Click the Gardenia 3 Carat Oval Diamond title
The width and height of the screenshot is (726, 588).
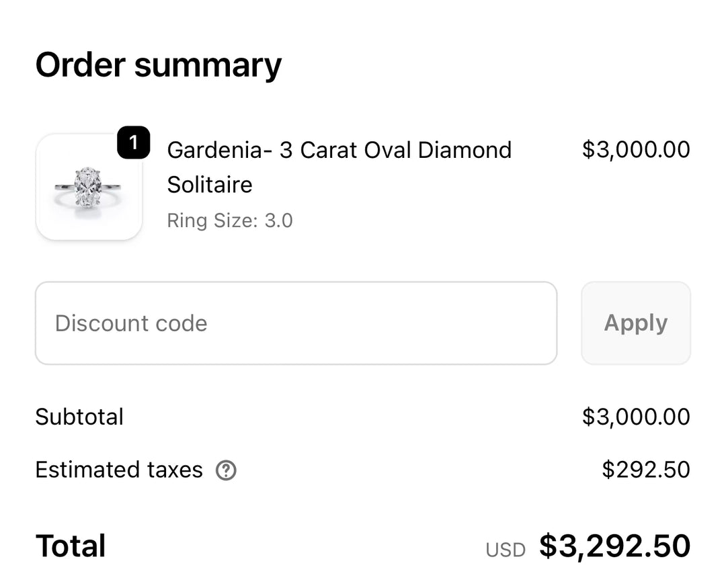pyautogui.click(x=339, y=150)
